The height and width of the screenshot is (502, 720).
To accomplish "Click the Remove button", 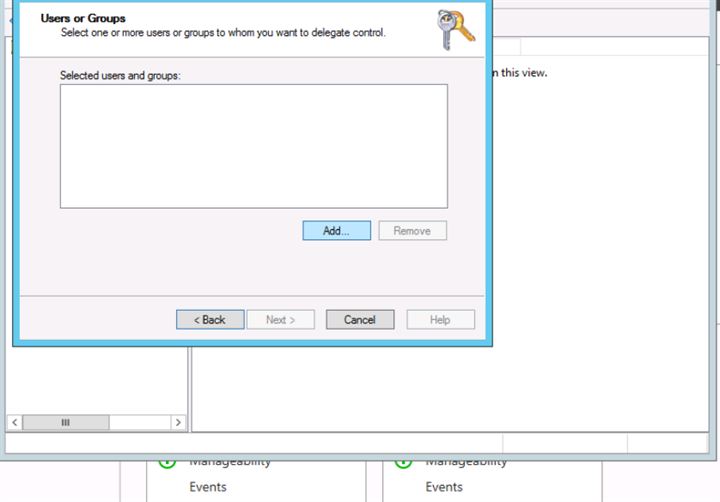I will [x=412, y=231].
